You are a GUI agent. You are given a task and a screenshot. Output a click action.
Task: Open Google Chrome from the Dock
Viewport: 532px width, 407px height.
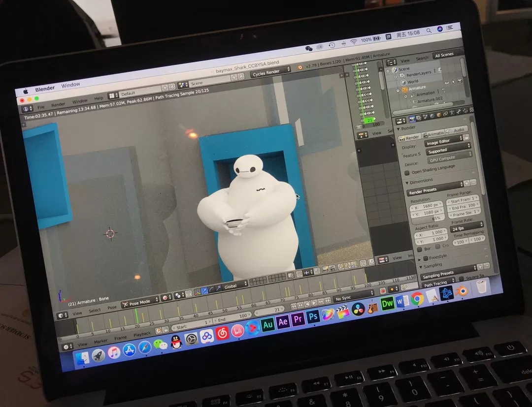tap(417, 298)
